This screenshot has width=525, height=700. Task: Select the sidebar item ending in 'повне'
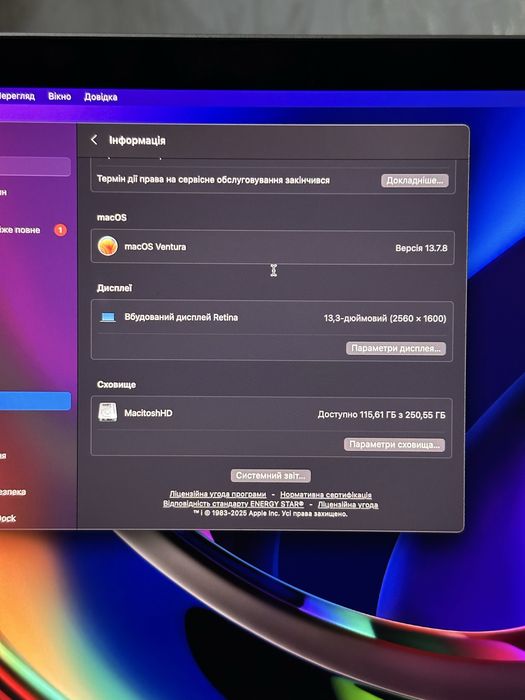coord(20,230)
